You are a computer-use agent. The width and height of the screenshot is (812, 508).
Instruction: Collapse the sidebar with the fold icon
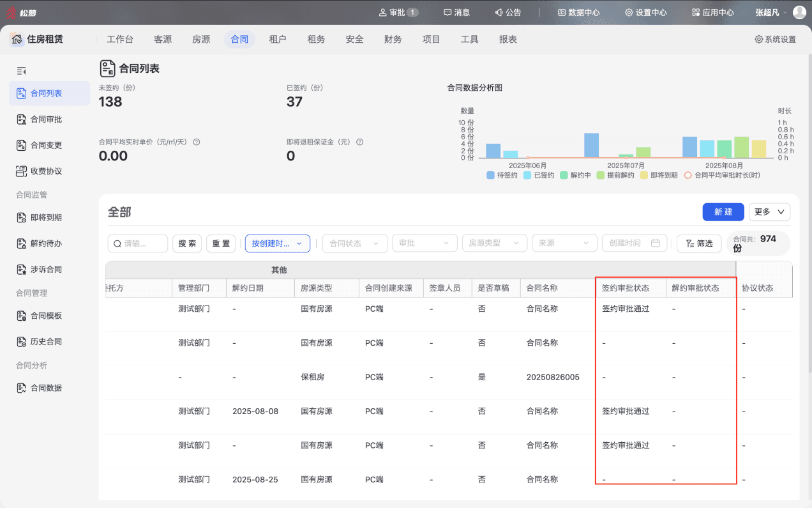[x=21, y=70]
